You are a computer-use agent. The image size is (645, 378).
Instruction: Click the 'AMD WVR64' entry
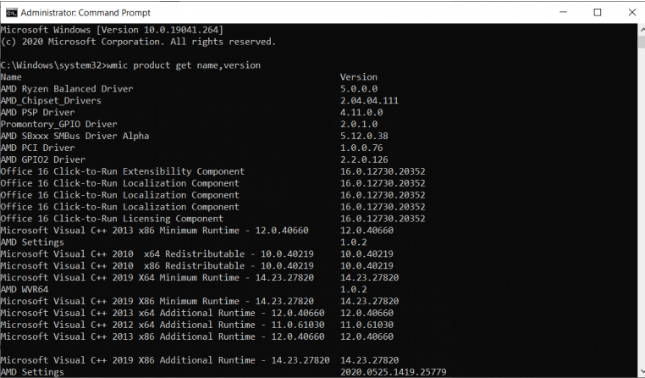[24, 290]
